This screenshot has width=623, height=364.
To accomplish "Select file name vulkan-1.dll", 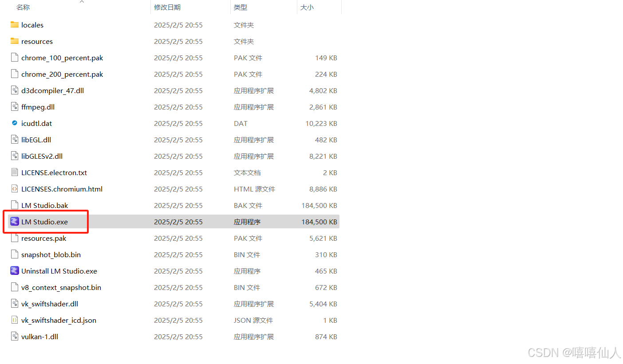I will pos(39,337).
